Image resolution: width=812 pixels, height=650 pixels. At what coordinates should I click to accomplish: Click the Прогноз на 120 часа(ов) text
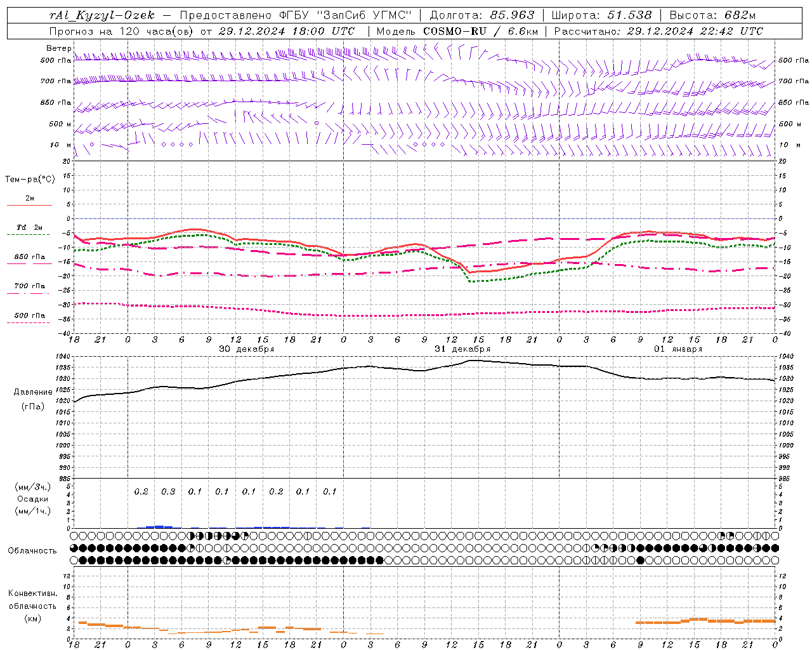[x=122, y=31]
